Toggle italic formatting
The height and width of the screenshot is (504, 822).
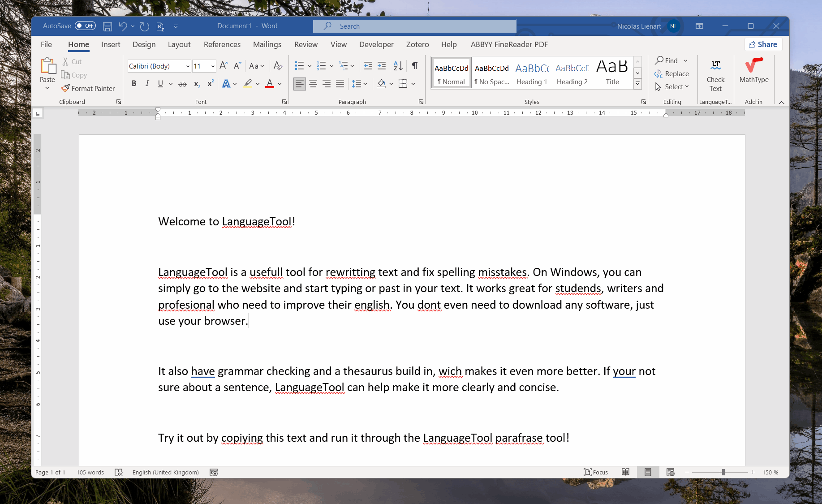click(x=147, y=84)
